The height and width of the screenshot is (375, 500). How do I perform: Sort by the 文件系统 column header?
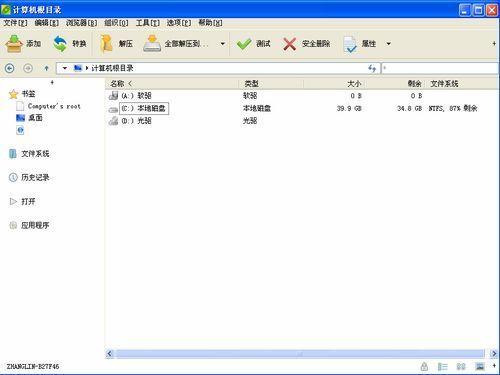pyautogui.click(x=462, y=83)
